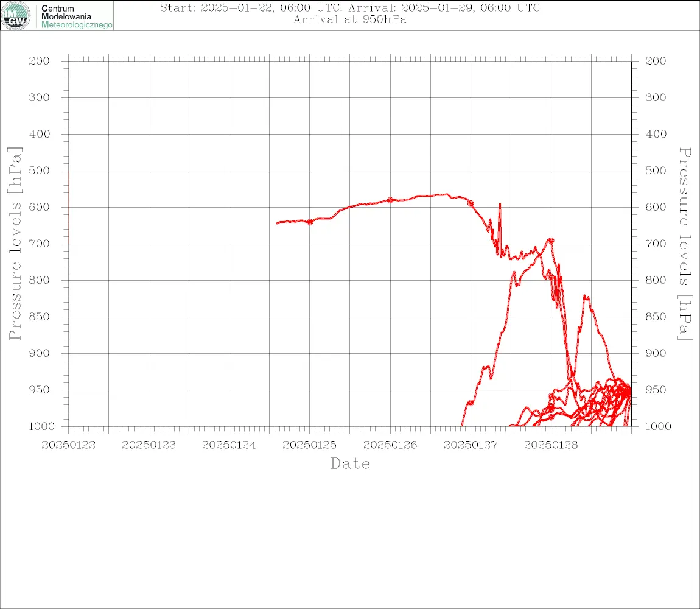Image resolution: width=700 pixels, height=609 pixels.
Task: Click the 20250124 date label
Action: point(229,445)
